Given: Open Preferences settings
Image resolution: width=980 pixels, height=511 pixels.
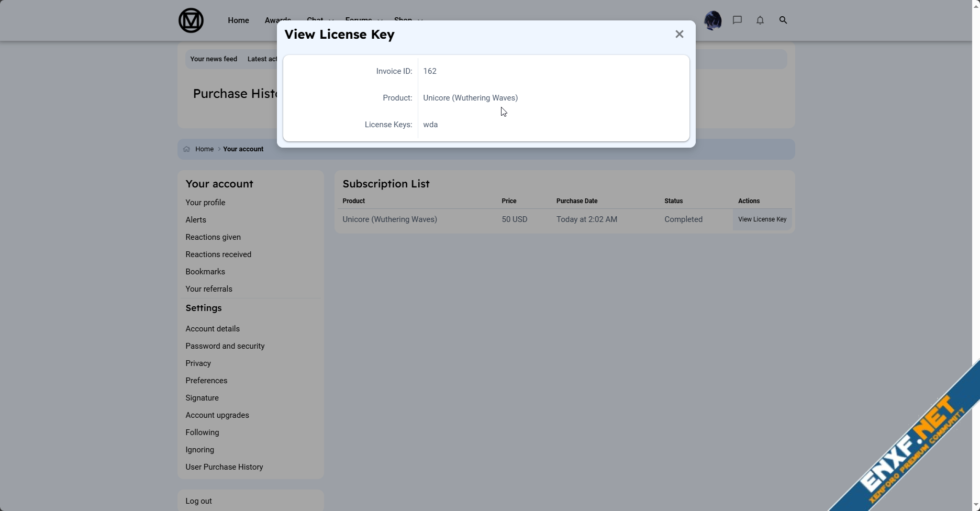Looking at the screenshot, I should point(206,381).
